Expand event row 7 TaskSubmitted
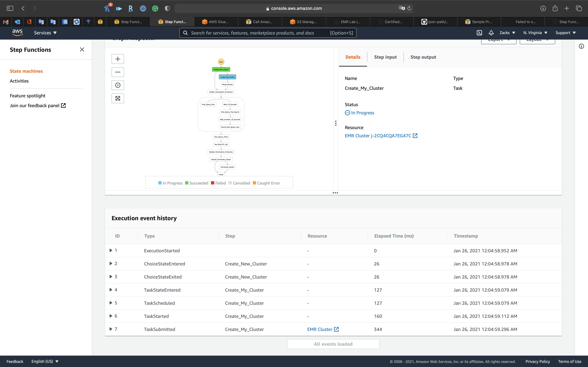 tap(111, 329)
